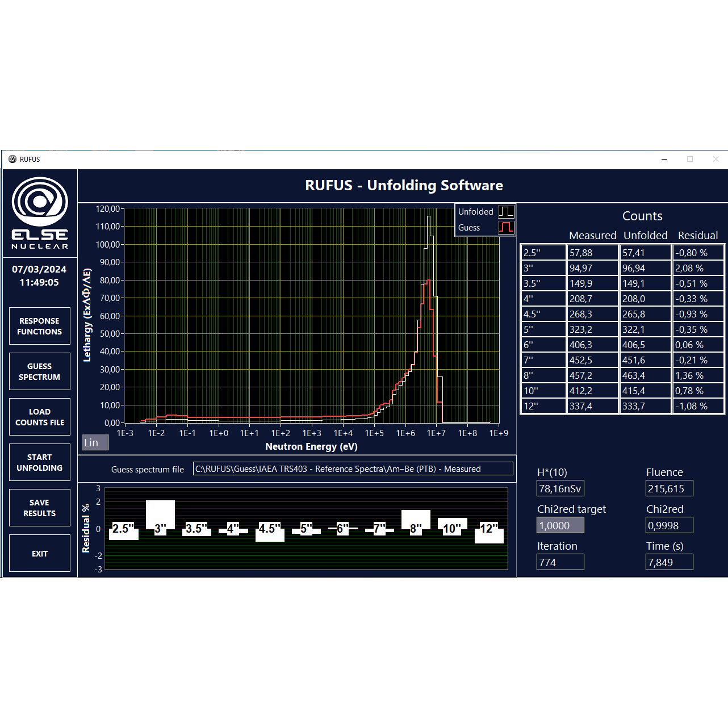The height and width of the screenshot is (728, 728).
Task: Click the Residual column header
Action: [698, 235]
